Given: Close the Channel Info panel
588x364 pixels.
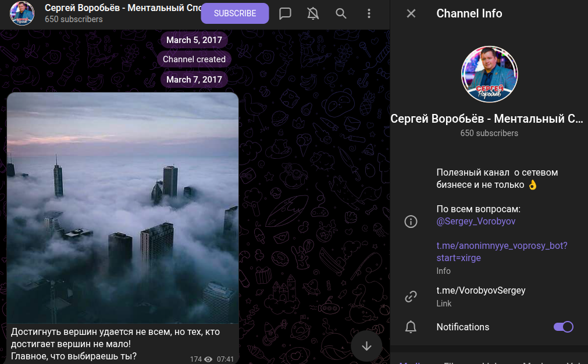Looking at the screenshot, I should [411, 13].
